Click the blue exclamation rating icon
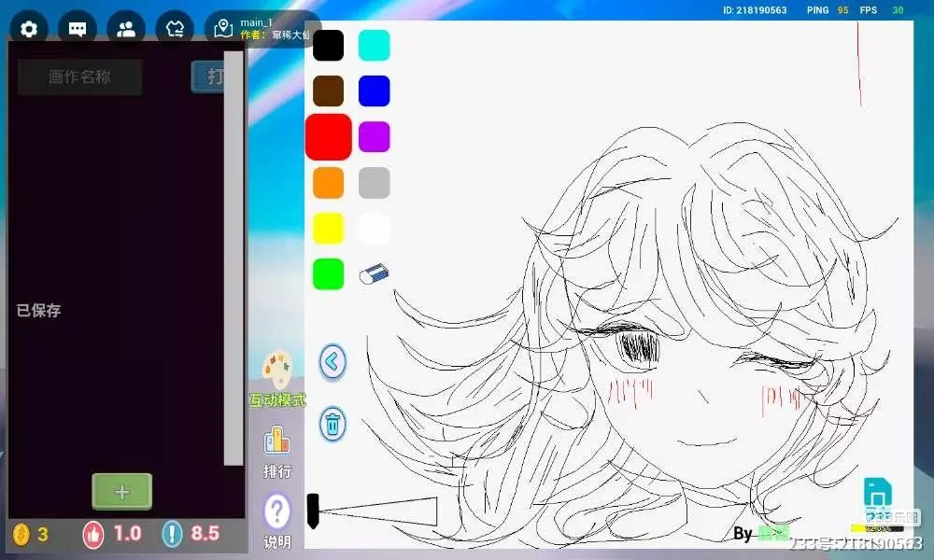Screen dimensions: 934x560 172,534
